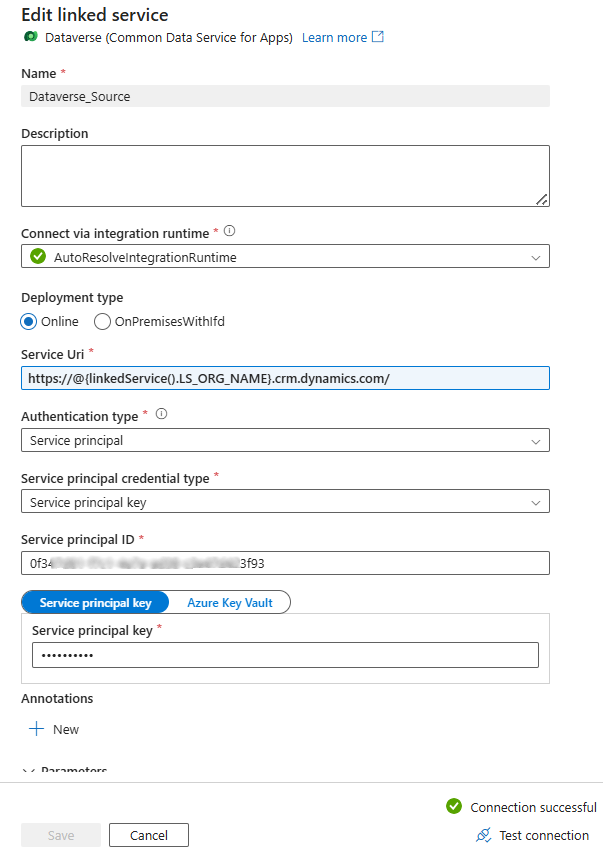
Task: Click the green check icon in integration runtime
Action: [38, 257]
